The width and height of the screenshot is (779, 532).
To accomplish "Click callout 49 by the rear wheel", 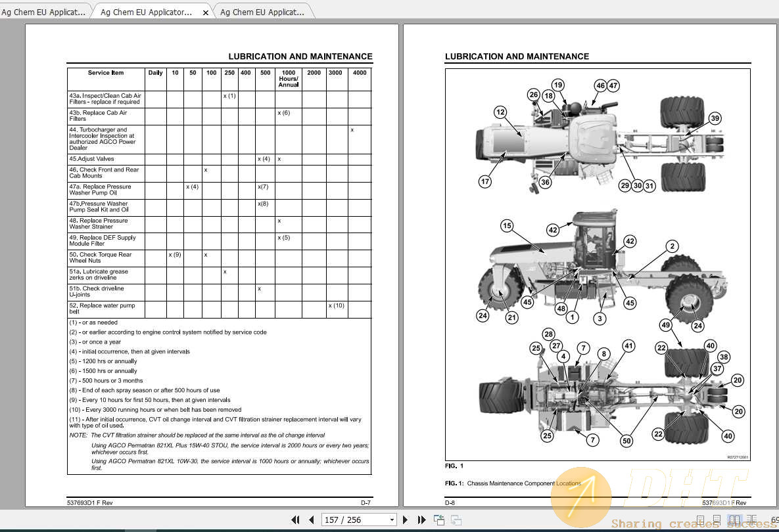I will point(666,325).
